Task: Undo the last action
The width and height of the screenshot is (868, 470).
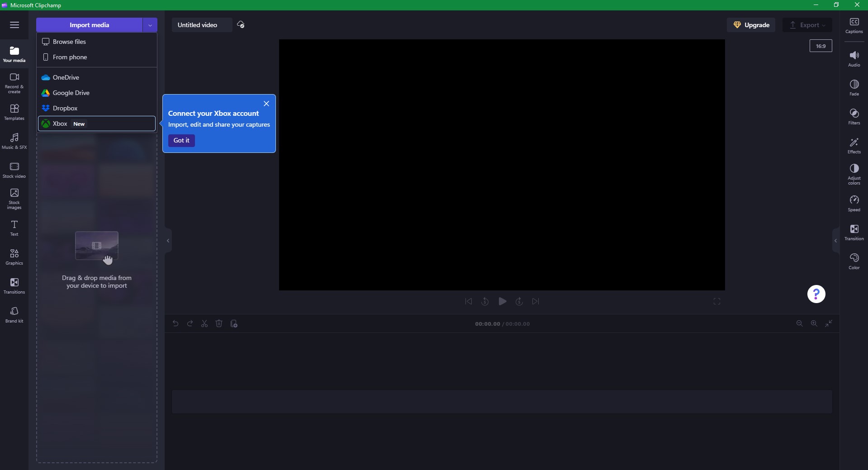Action: pyautogui.click(x=175, y=323)
